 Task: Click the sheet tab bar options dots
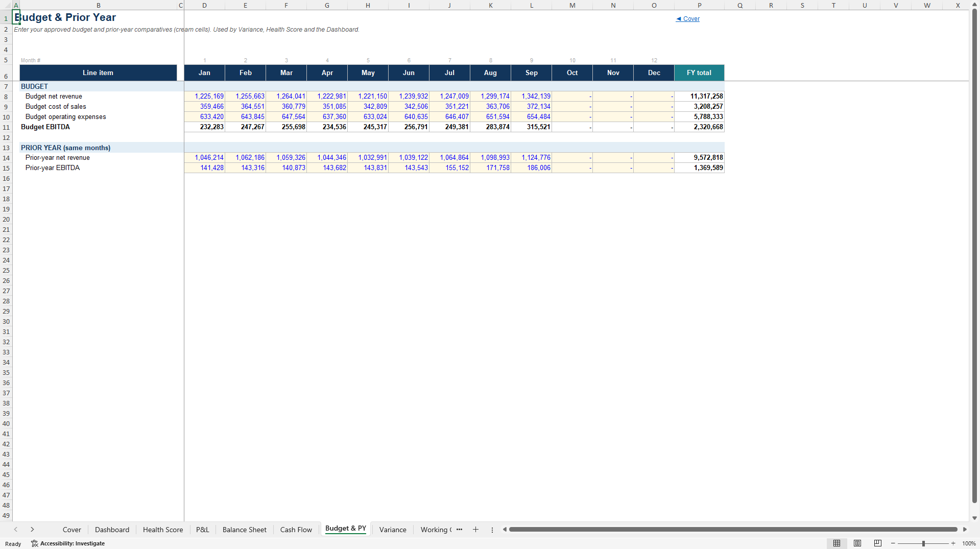[x=492, y=530]
